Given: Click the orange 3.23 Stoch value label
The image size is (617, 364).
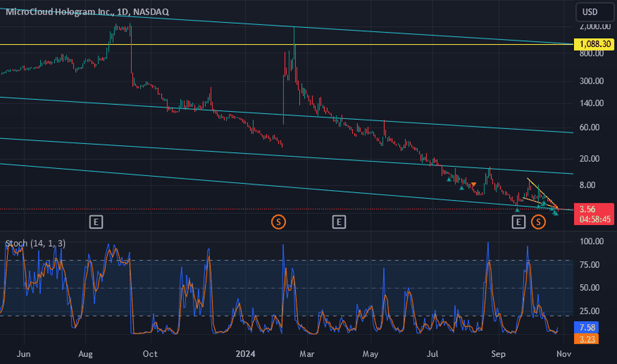Looking at the screenshot, I should pos(587,339).
